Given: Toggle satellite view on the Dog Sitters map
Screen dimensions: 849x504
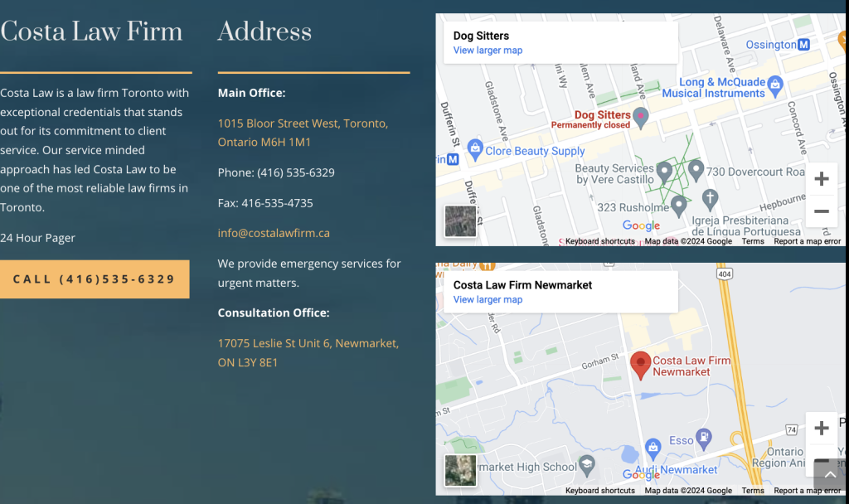Looking at the screenshot, I should [460, 220].
